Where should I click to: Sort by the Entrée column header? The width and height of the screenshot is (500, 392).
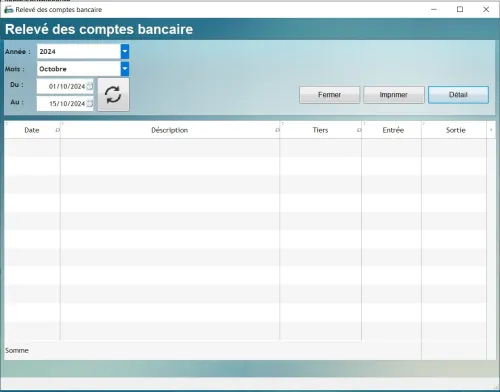tap(393, 130)
